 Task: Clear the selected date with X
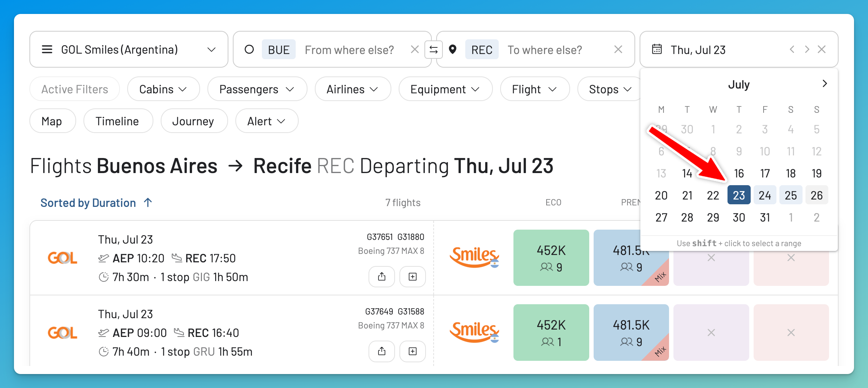tap(822, 49)
